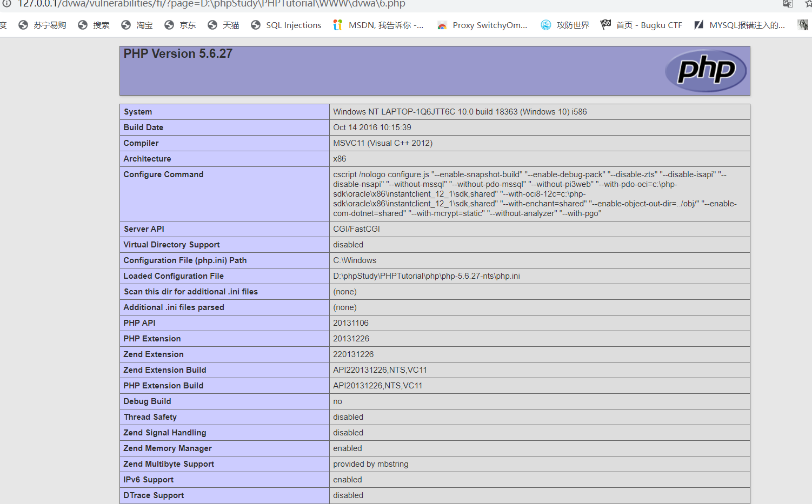Click the PHP logo image
The width and height of the screenshot is (812, 504).
[705, 70]
